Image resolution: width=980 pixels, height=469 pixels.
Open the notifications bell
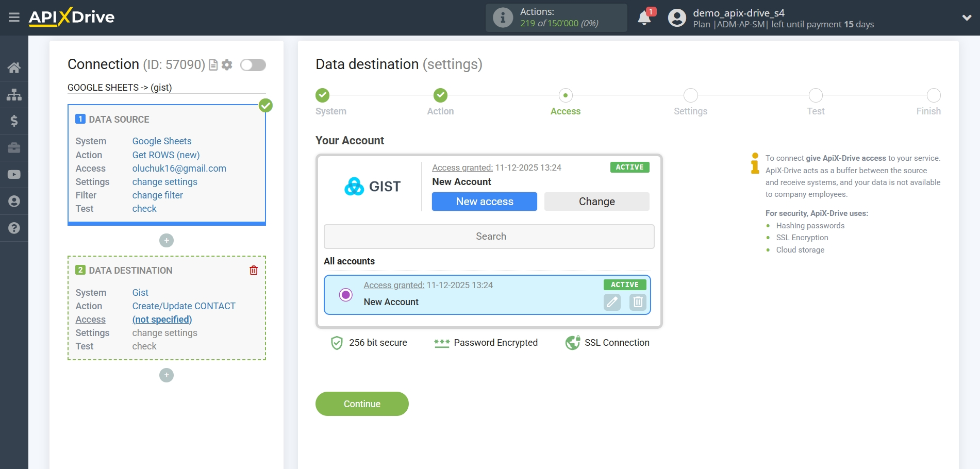point(644,18)
